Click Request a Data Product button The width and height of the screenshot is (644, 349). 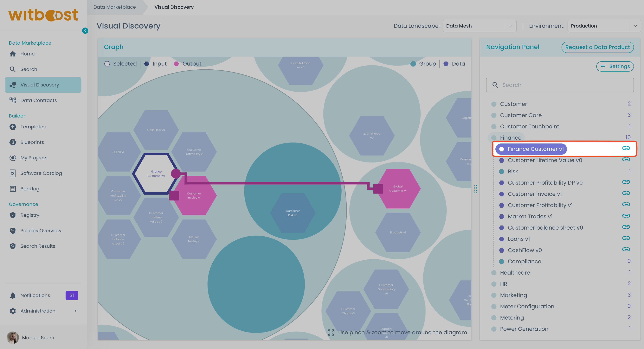coord(597,47)
